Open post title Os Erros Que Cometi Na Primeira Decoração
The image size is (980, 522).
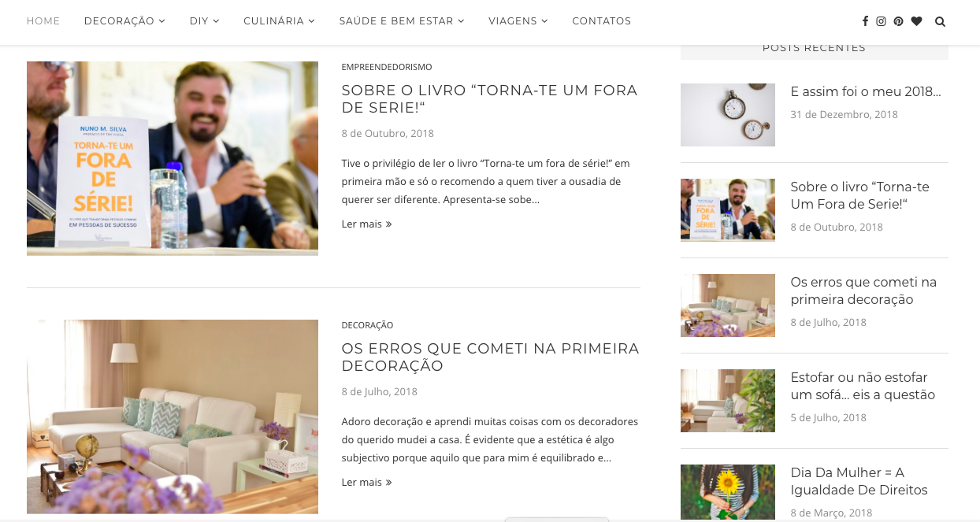pyautogui.click(x=490, y=357)
